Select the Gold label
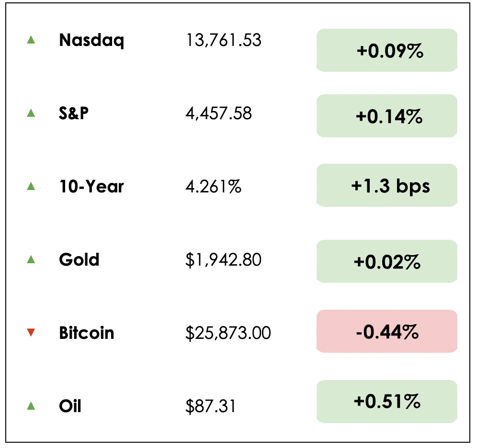Screen dimensions: 477x448 79,259
